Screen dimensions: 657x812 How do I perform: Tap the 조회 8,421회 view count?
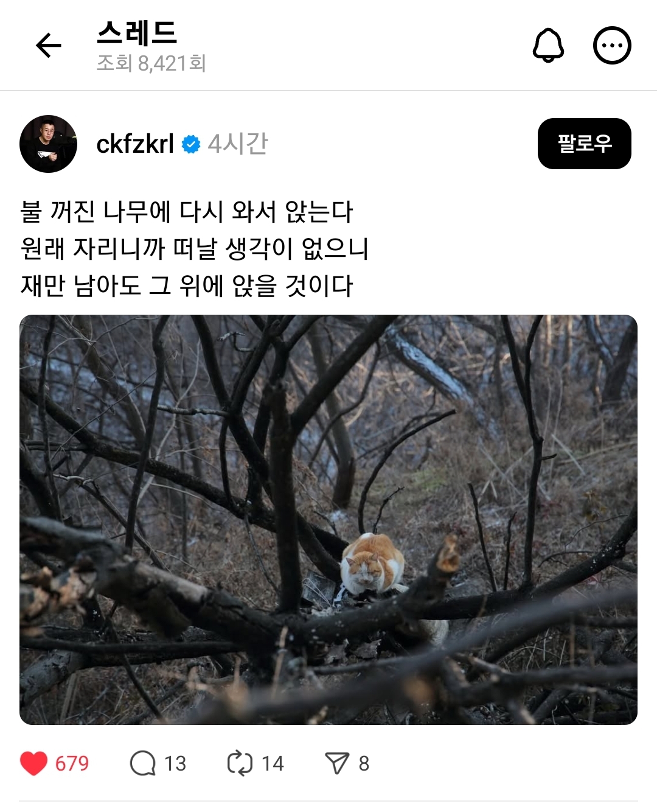point(151,63)
